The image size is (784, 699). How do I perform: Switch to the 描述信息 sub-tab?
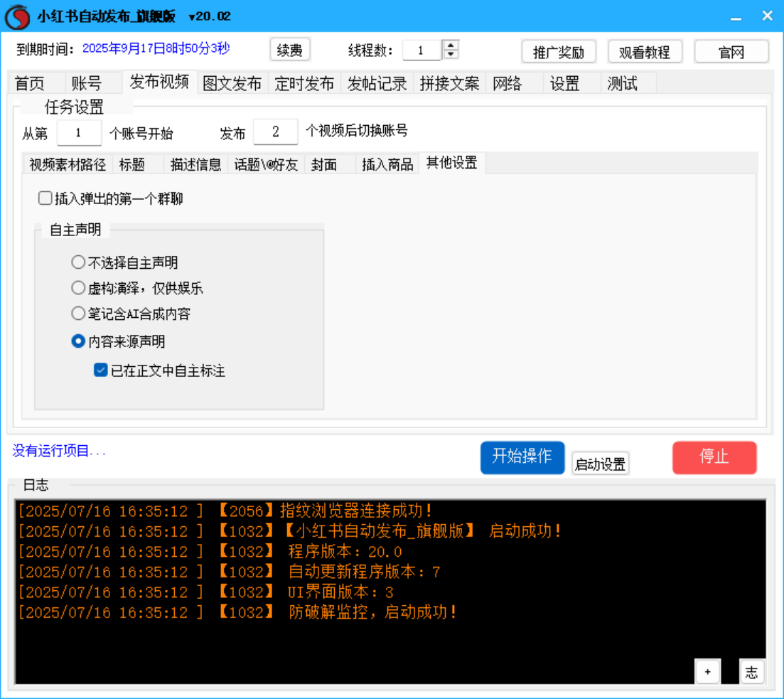195,164
